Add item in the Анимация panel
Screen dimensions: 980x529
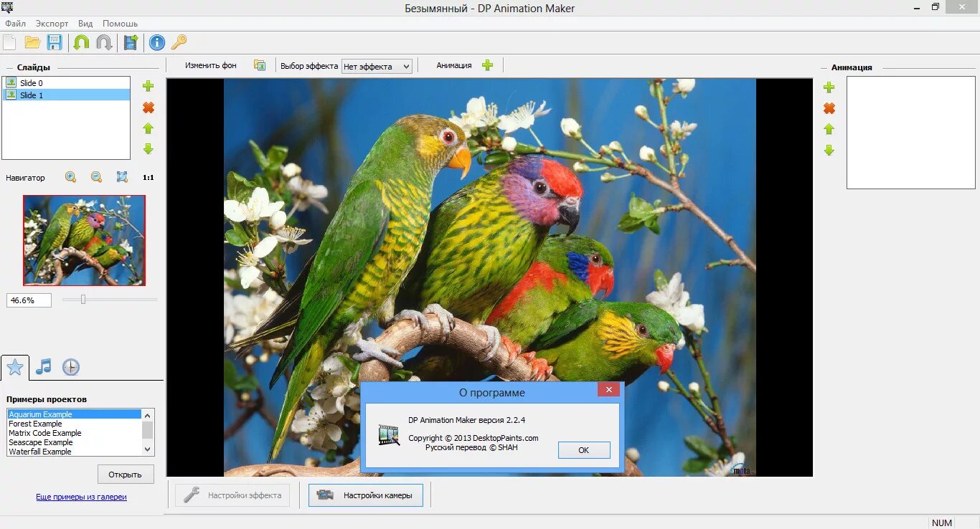pos(829,87)
